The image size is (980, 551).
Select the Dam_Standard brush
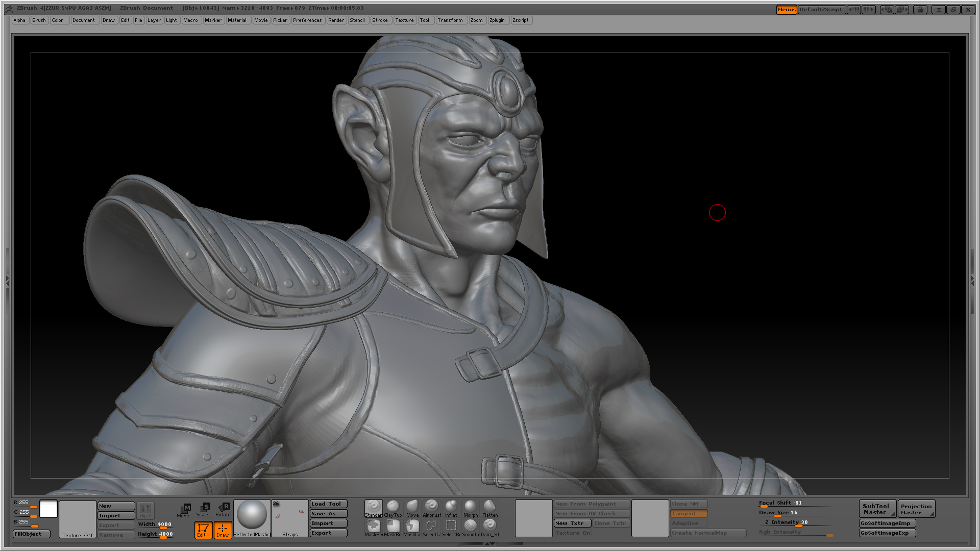click(489, 528)
